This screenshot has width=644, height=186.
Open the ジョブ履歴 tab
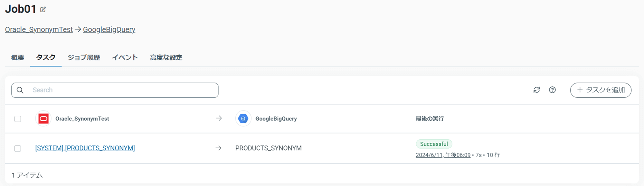(x=84, y=58)
